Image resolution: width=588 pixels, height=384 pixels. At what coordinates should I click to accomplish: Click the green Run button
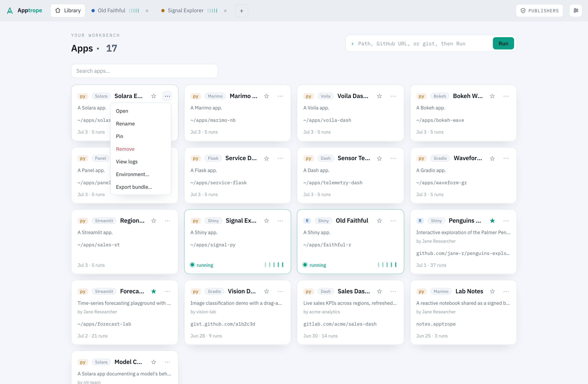[503, 44]
